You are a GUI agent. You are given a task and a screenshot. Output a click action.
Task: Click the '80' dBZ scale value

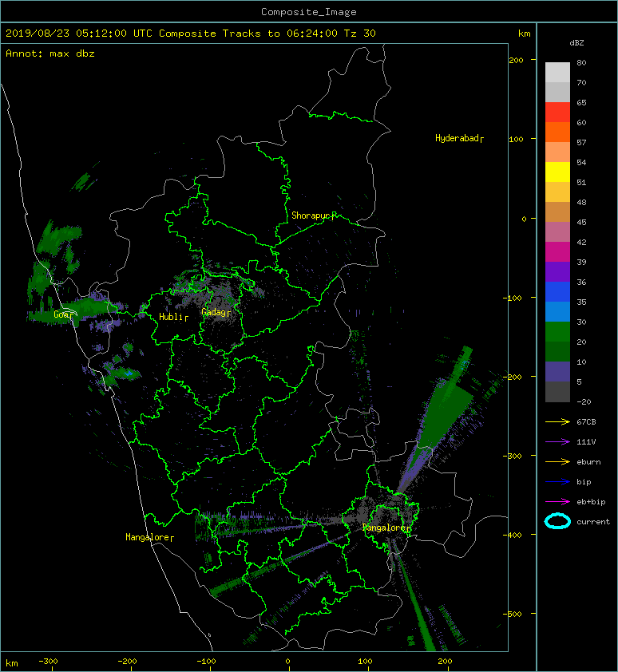coord(581,62)
